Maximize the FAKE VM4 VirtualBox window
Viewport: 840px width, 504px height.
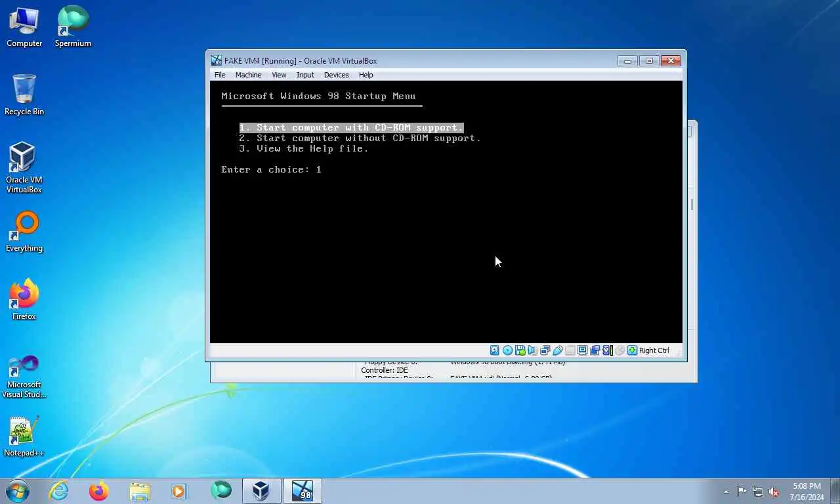[649, 60]
